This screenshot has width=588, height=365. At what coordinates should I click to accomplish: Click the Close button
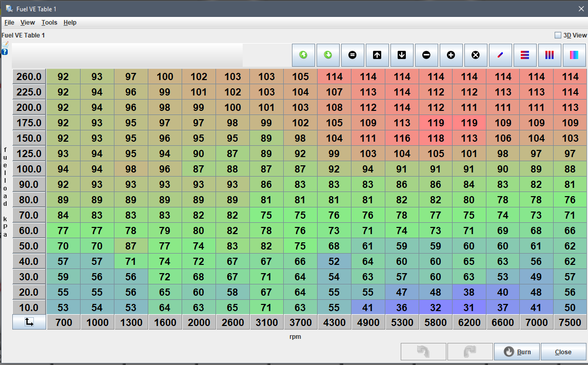pyautogui.click(x=563, y=352)
